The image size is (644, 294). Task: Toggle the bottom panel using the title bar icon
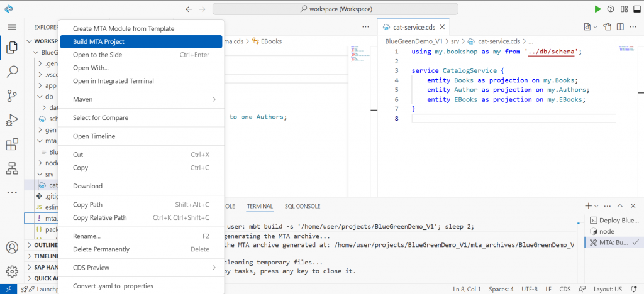coord(637,9)
